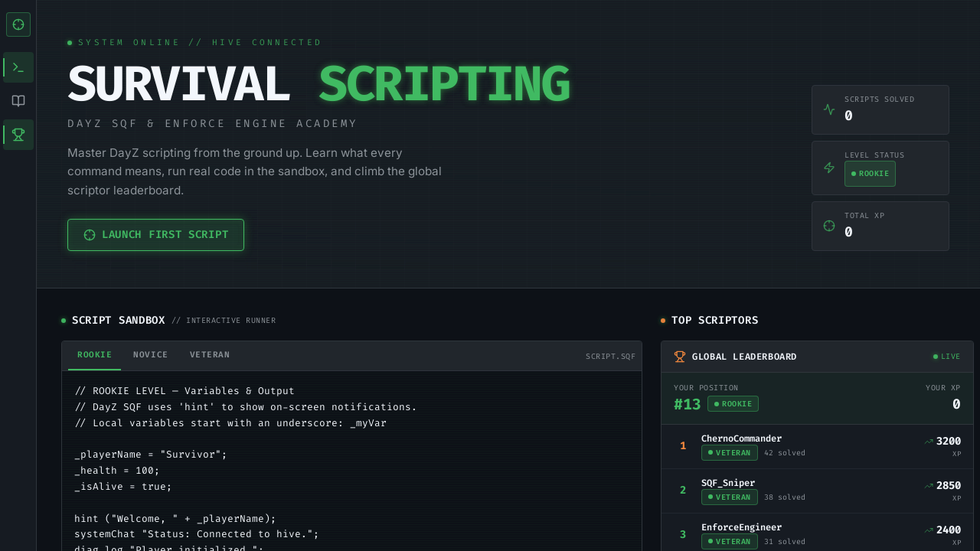Launch First Script button
The width and height of the screenshot is (980, 551).
coord(155,235)
